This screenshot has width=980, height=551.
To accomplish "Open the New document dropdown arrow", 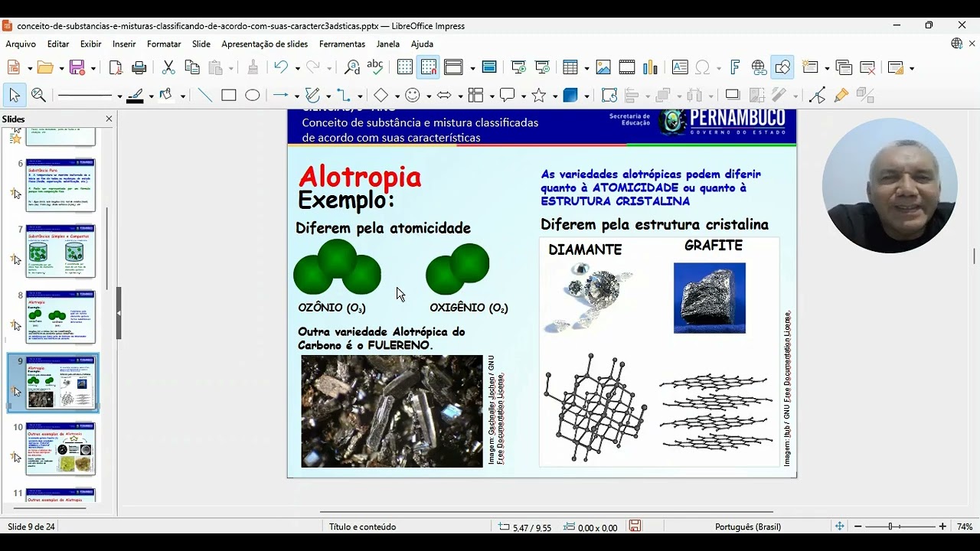I will [29, 68].
